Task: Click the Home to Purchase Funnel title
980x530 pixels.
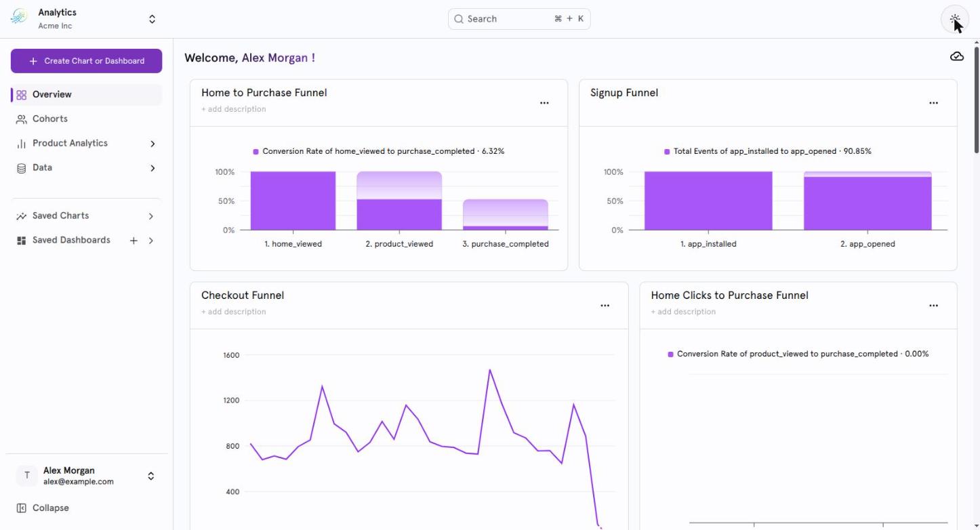Action: click(264, 93)
